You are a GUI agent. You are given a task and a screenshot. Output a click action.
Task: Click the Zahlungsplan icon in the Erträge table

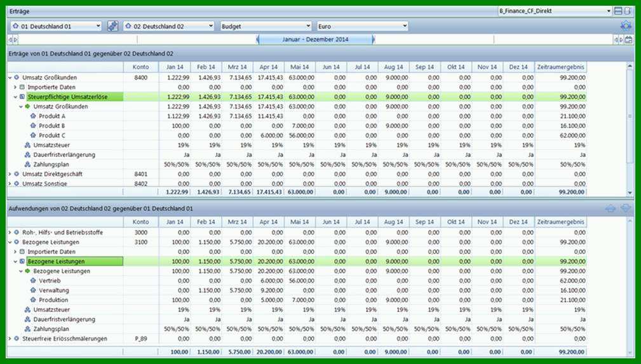pyautogui.click(x=27, y=165)
